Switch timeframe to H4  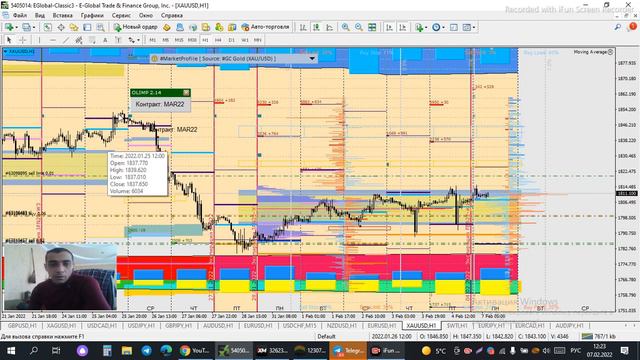218,40
